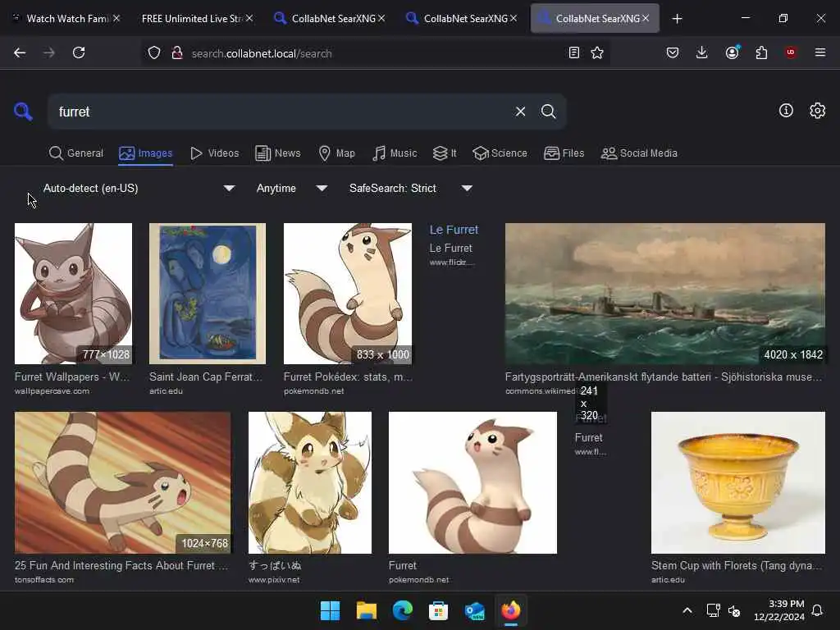Toggle reader view icon

coord(573,52)
